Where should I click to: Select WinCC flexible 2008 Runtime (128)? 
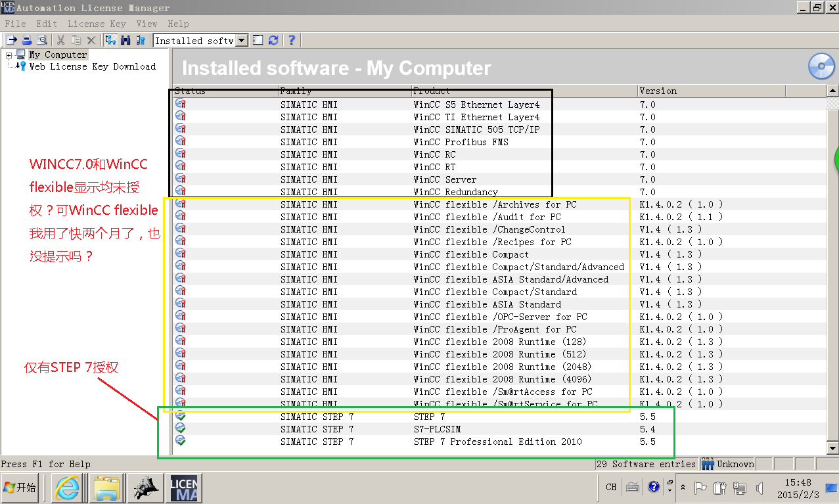pos(500,342)
